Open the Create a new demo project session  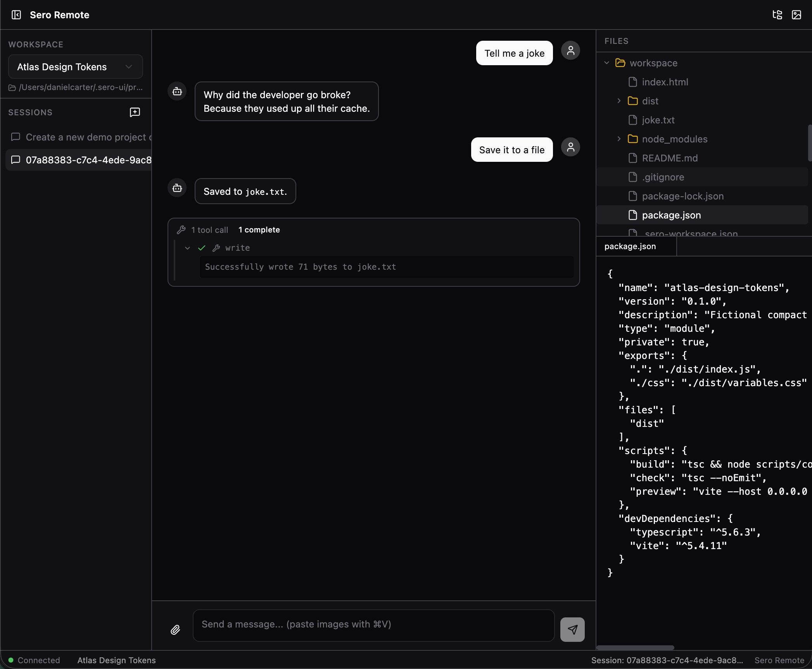[85, 137]
